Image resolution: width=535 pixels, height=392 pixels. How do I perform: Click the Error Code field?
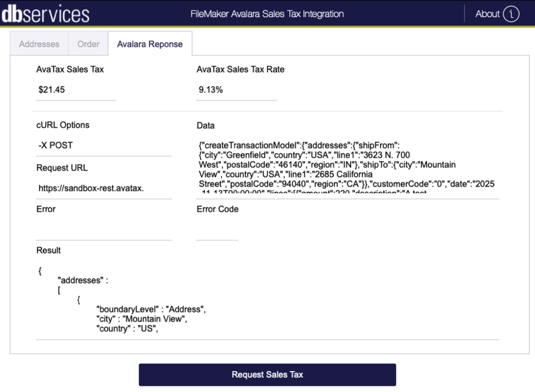point(217,230)
